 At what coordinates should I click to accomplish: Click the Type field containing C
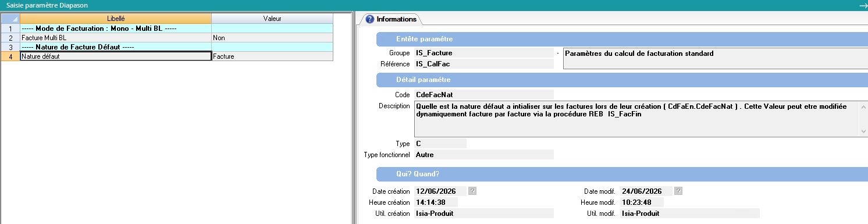[x=440, y=143]
